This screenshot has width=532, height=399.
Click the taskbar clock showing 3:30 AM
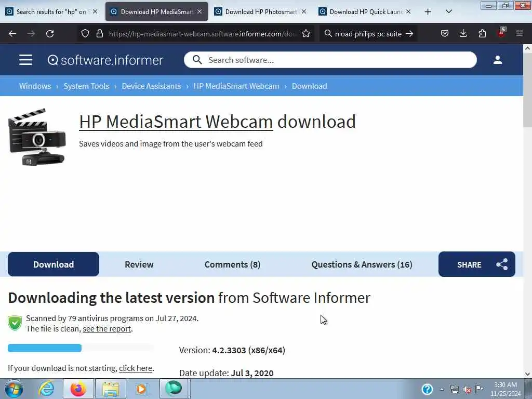click(506, 389)
